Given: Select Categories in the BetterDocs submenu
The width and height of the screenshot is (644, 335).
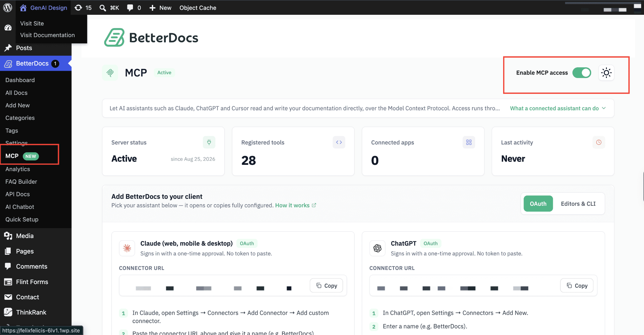Looking at the screenshot, I should 20,118.
